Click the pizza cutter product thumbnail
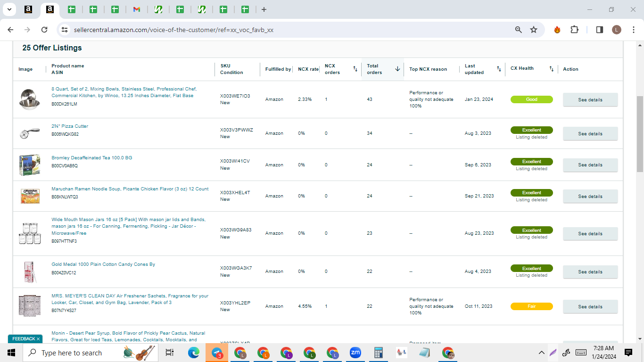This screenshot has width=644, height=362. [30, 133]
